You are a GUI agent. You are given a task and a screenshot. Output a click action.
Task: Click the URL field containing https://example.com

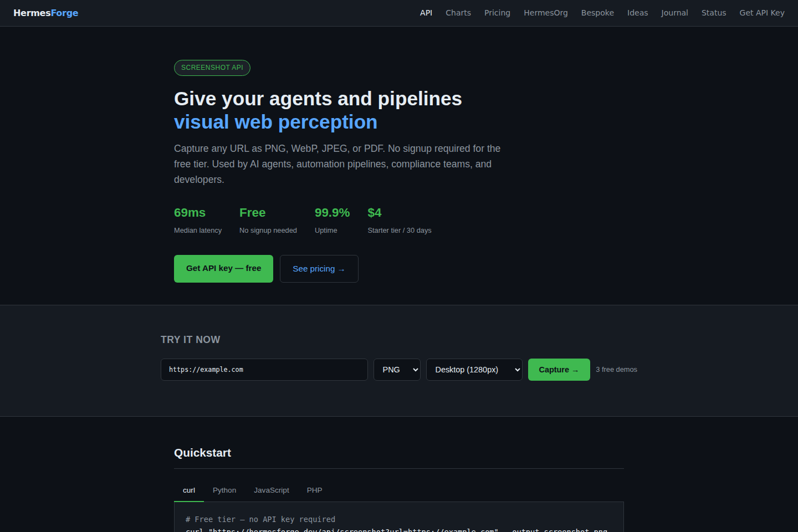pyautogui.click(x=264, y=370)
